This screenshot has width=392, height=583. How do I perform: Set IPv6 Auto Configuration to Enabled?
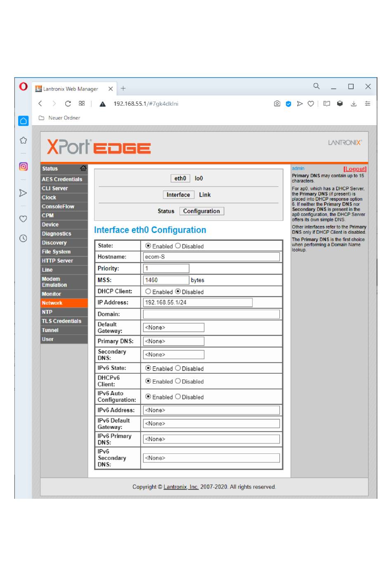(x=148, y=396)
